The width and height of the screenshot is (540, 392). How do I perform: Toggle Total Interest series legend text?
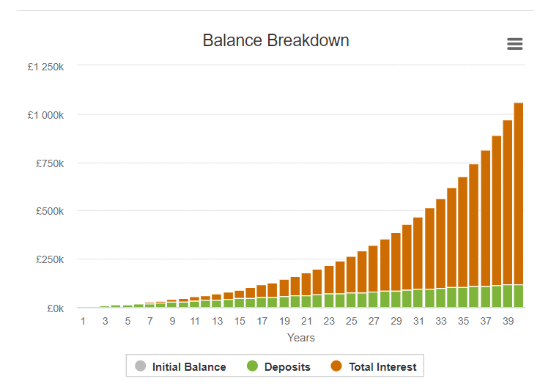(382, 367)
